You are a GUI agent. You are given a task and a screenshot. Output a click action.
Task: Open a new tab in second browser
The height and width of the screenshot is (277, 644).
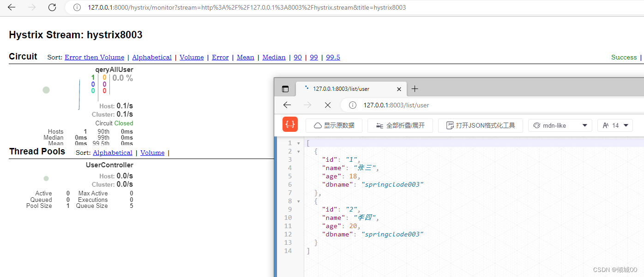415,89
